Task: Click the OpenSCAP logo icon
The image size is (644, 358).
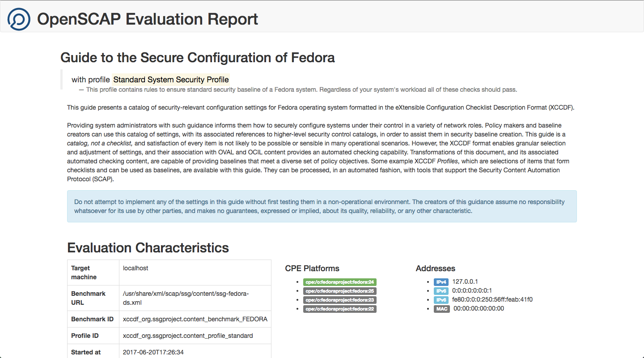Action: pyautogui.click(x=19, y=19)
